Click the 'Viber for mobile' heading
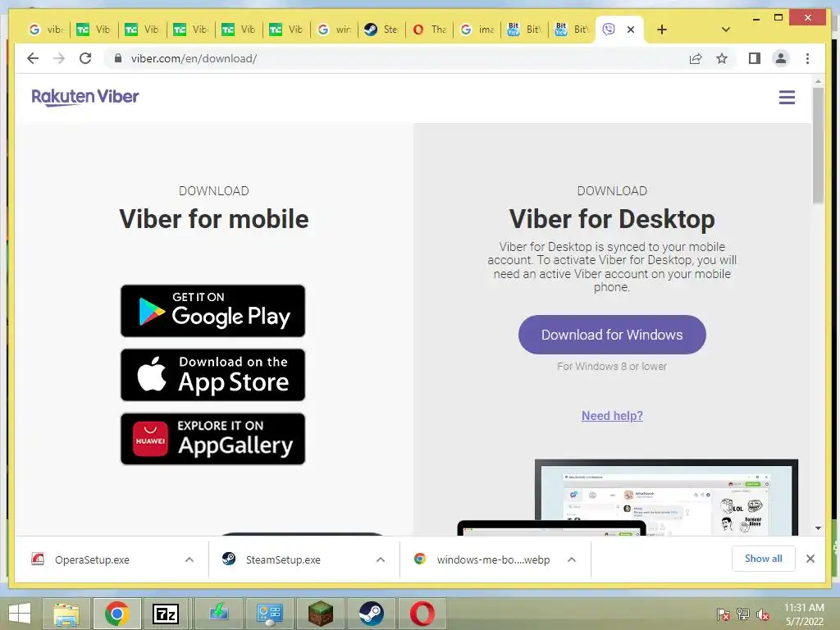840x630 pixels. tap(214, 219)
